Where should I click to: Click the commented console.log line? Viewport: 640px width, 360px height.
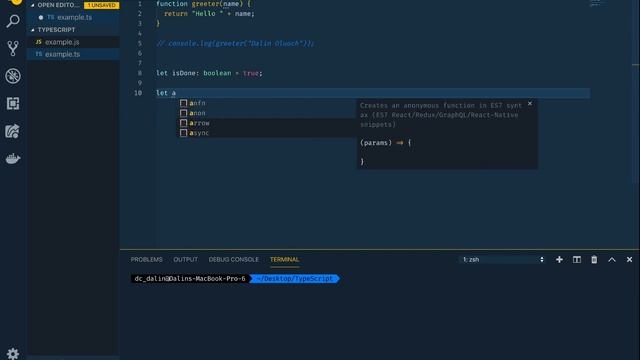235,43
